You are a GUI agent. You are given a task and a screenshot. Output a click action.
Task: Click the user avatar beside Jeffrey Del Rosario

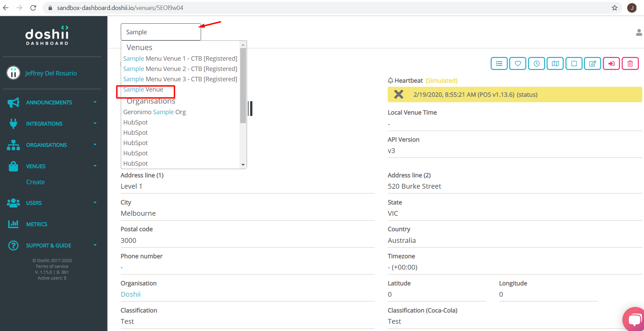click(x=13, y=73)
